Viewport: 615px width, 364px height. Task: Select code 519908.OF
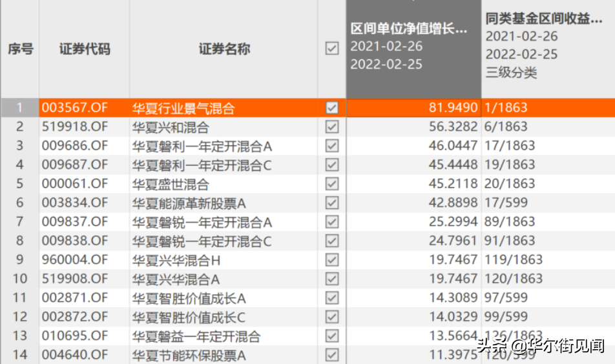(74, 279)
